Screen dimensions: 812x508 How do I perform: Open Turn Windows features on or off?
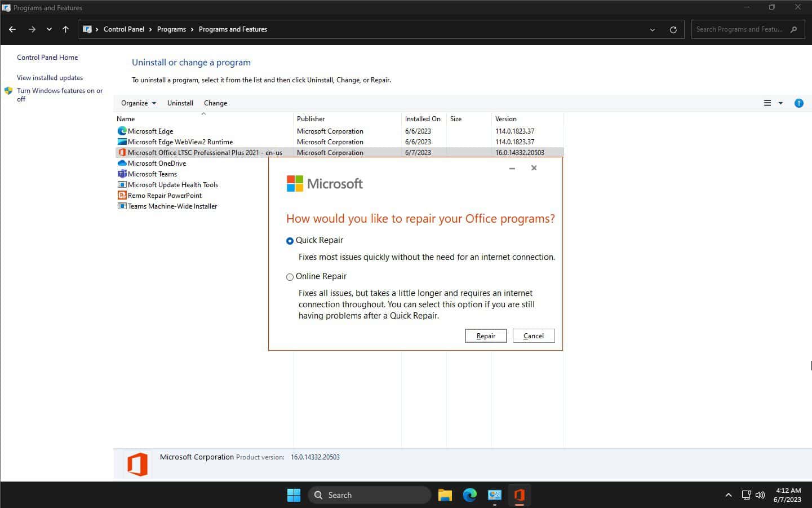[60, 95]
